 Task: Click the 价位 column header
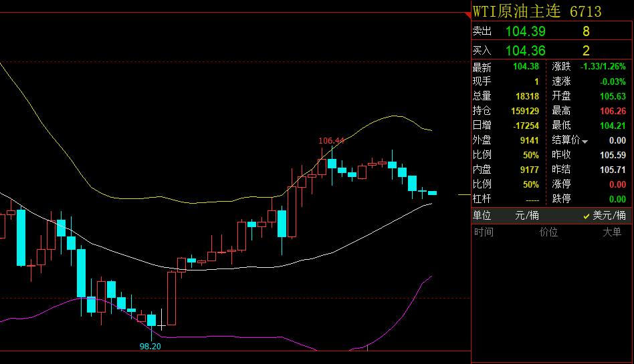click(x=548, y=232)
